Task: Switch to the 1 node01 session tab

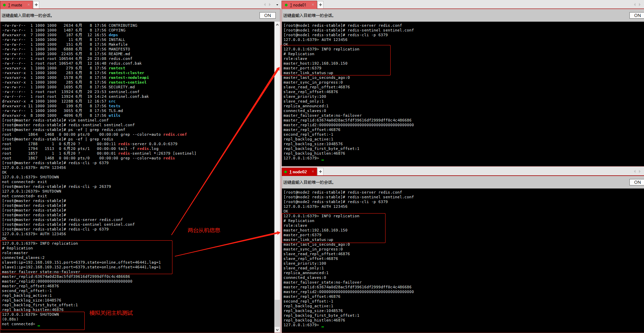Action: point(298,5)
